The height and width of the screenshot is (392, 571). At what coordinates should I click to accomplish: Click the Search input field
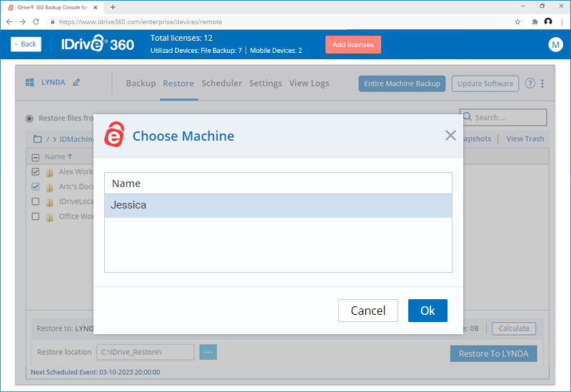click(x=503, y=118)
